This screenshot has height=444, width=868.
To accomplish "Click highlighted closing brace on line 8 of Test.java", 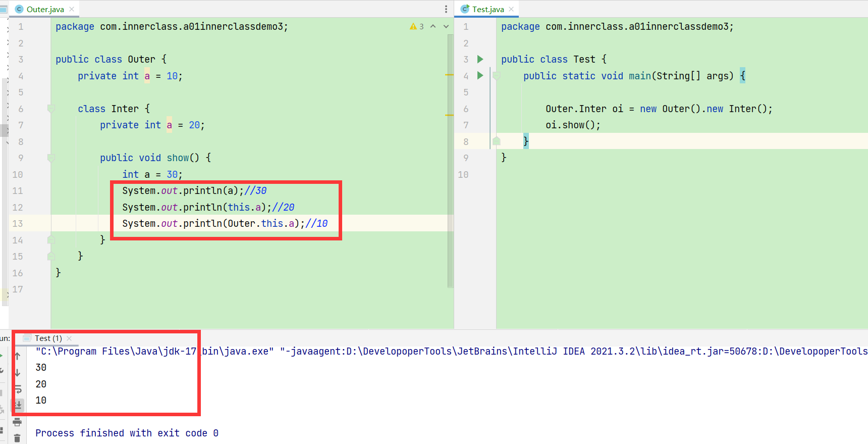I will [x=526, y=141].
